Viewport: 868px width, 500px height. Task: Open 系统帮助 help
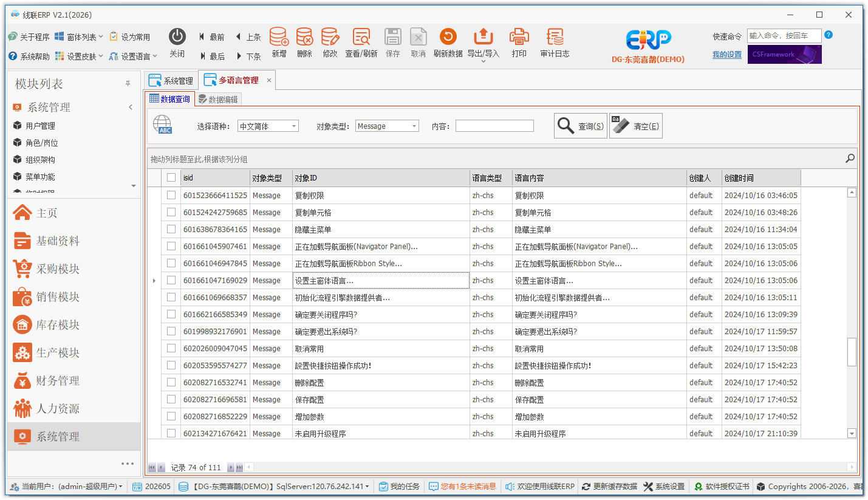click(29, 57)
